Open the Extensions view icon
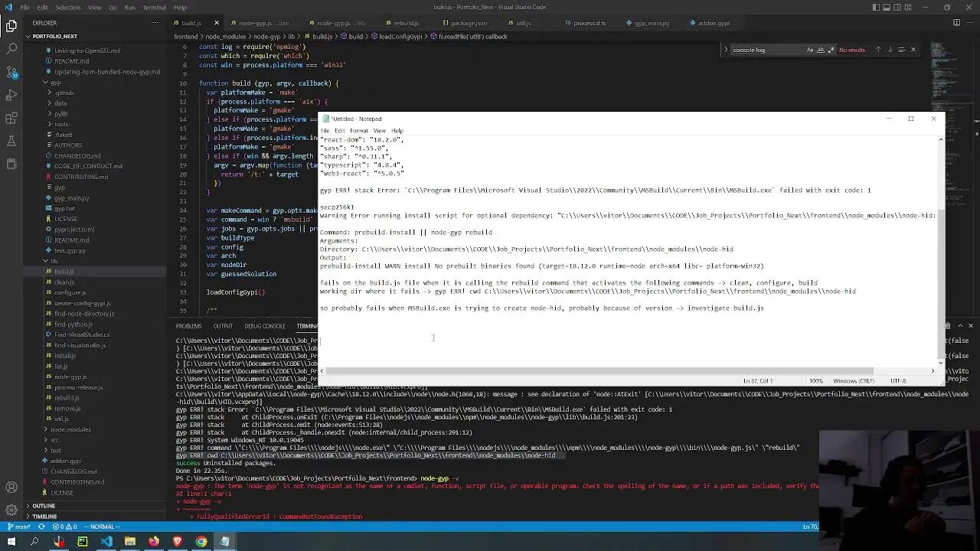 pos(11,118)
